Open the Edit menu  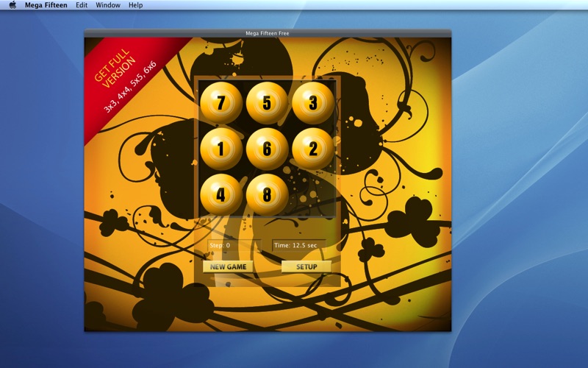(x=82, y=5)
